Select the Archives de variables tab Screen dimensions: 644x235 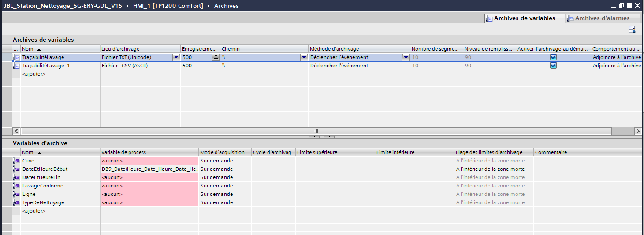point(520,18)
